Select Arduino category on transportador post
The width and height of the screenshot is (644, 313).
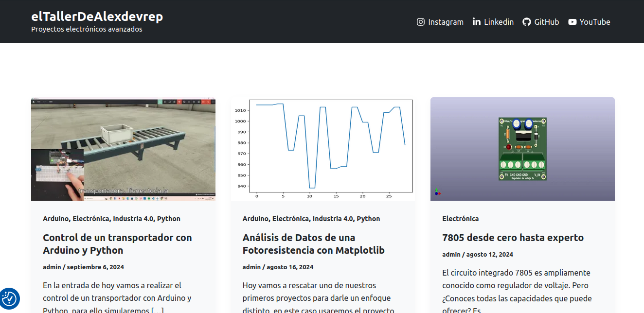click(56, 219)
